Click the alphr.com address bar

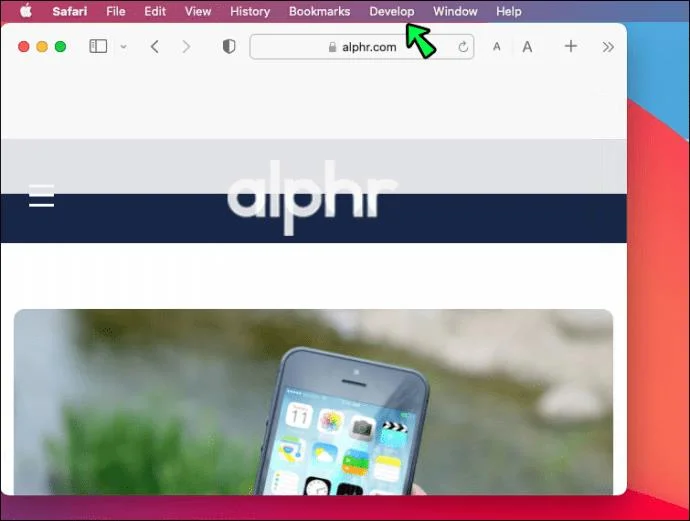[x=362, y=47]
